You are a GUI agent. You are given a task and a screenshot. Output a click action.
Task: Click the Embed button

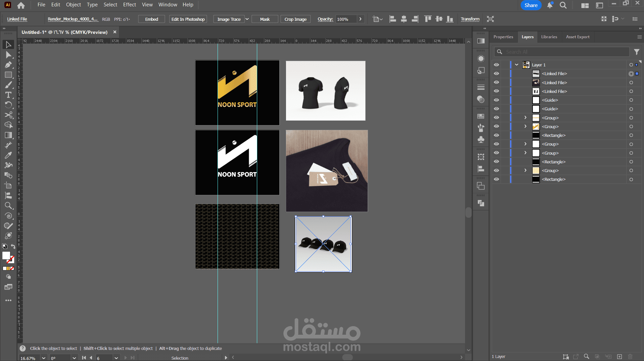(151, 19)
